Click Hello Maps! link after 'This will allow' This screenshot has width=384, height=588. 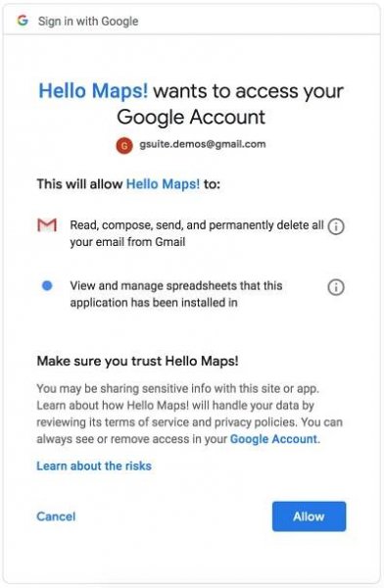click(x=164, y=184)
